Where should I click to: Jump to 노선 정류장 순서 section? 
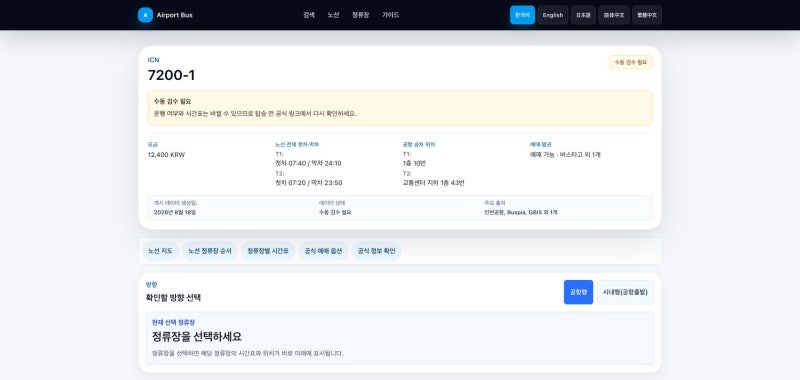point(210,251)
